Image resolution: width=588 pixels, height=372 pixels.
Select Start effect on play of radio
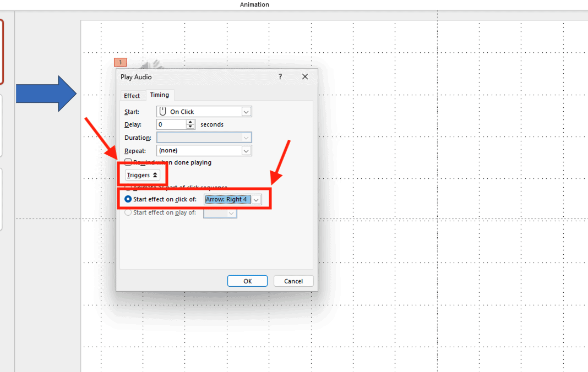[x=128, y=212]
